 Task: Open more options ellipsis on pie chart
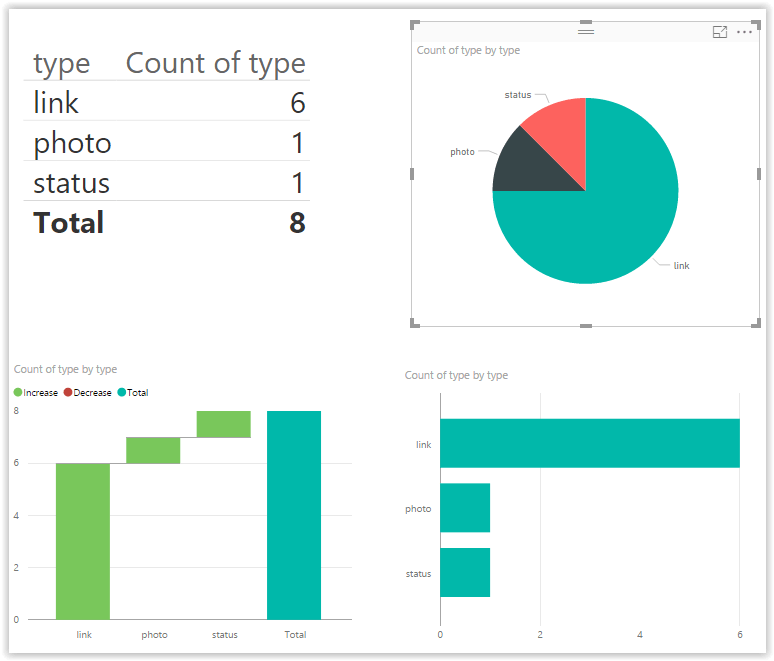pyautogui.click(x=744, y=32)
